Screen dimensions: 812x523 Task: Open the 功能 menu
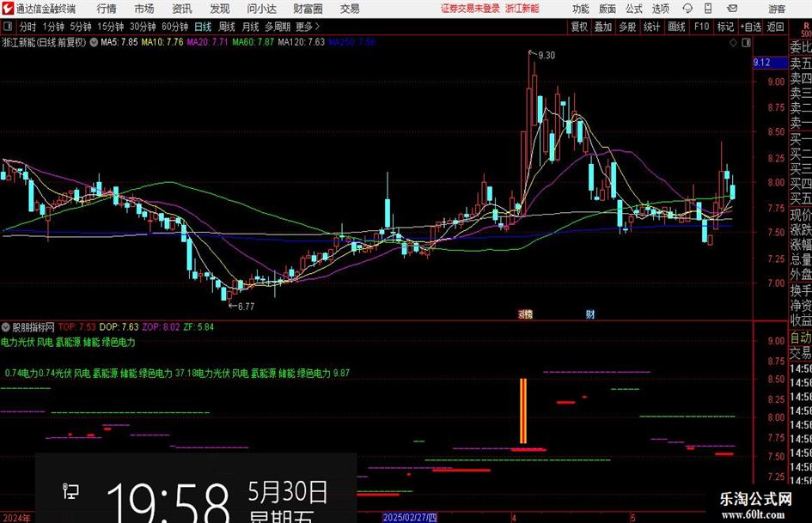click(581, 9)
